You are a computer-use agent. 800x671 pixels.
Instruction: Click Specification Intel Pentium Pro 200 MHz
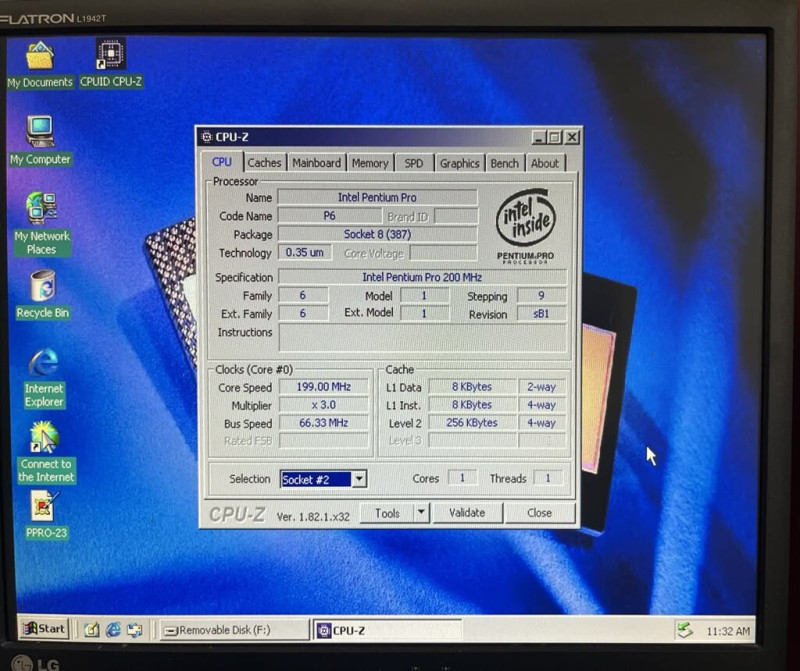click(422, 277)
